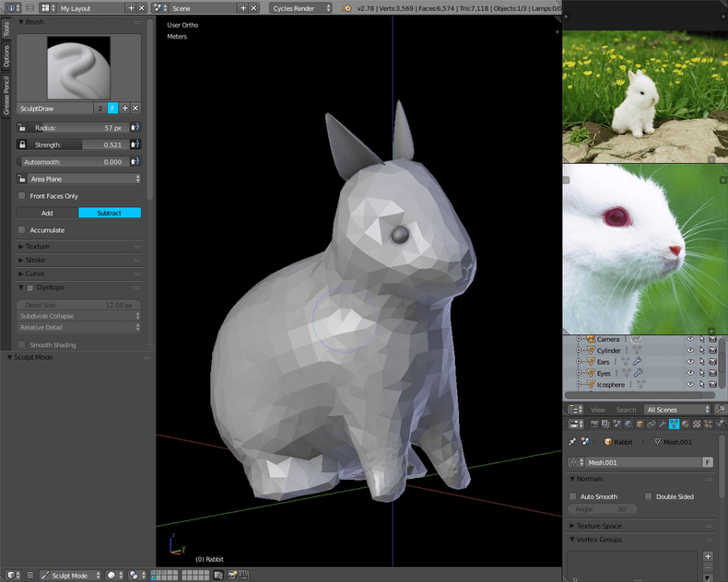
Task: Tick the Accumulate checkbox
Action: 22,230
